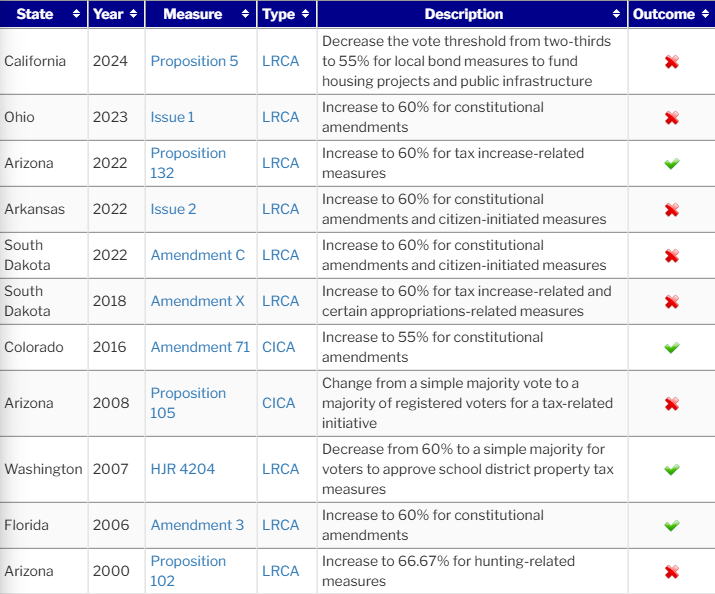
Task: Open Ohio Issue 1 measure link
Action: [x=172, y=117]
